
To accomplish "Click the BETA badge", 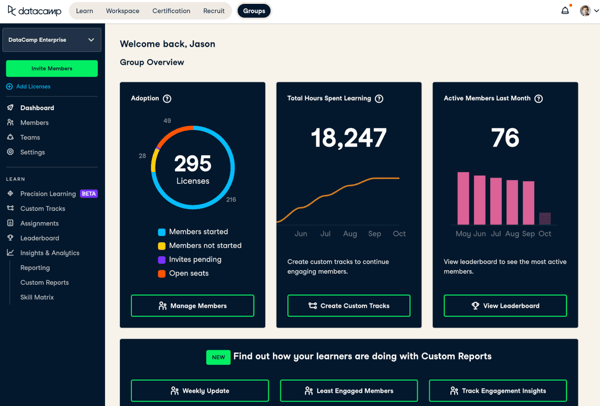I will 89,194.
